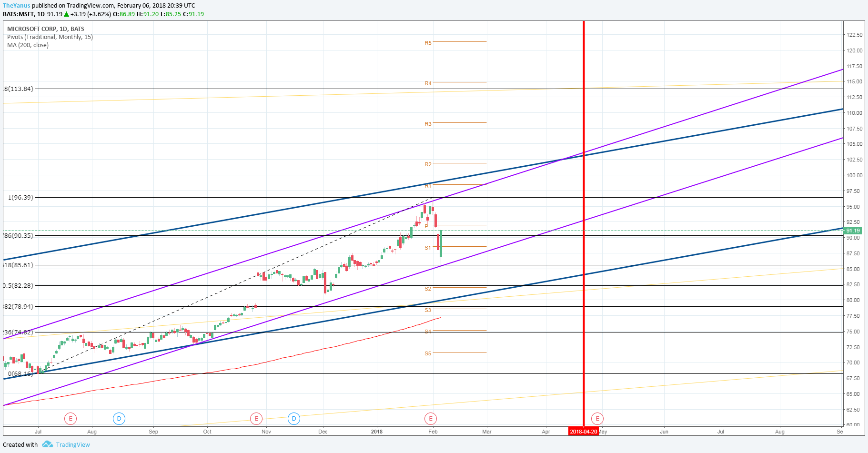Click the low value L:85.25
This screenshot has width=868, height=453.
tap(171, 14)
